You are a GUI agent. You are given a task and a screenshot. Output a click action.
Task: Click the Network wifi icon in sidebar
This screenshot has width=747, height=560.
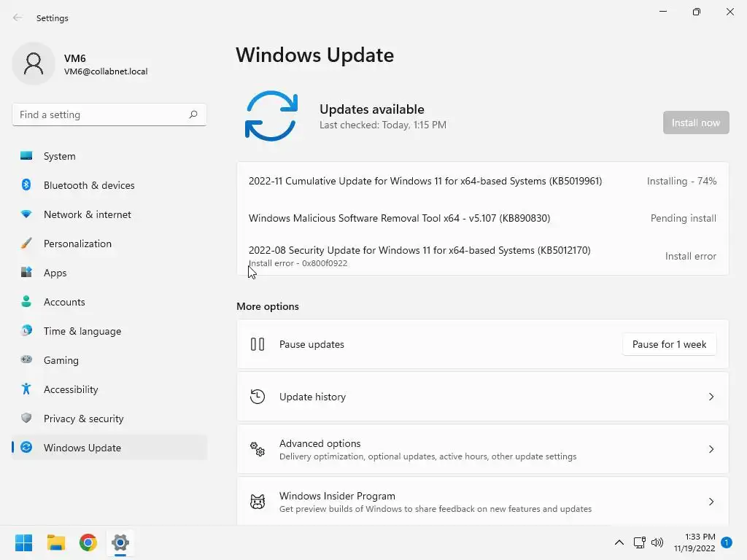click(26, 214)
